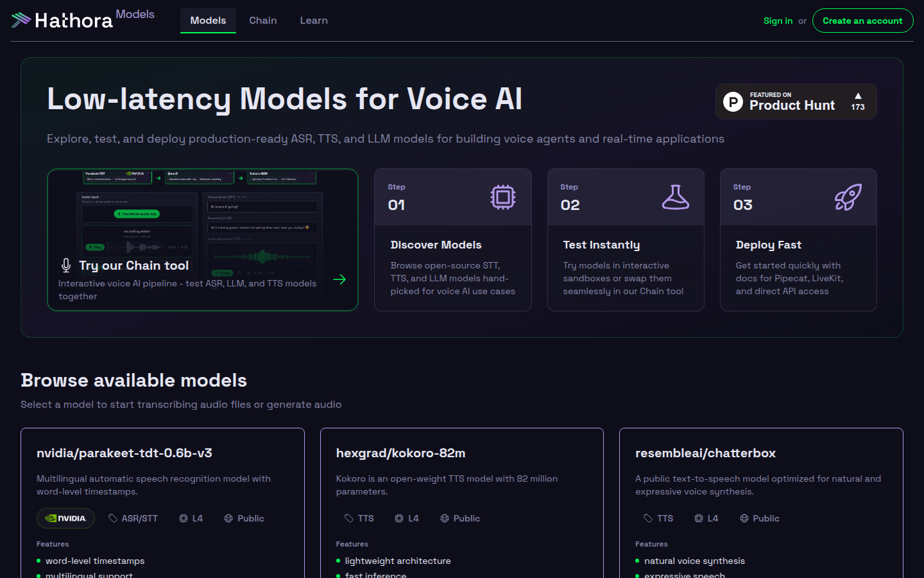Click the tag icon next to ASR/STT
The height and width of the screenshot is (578, 924).
(113, 518)
